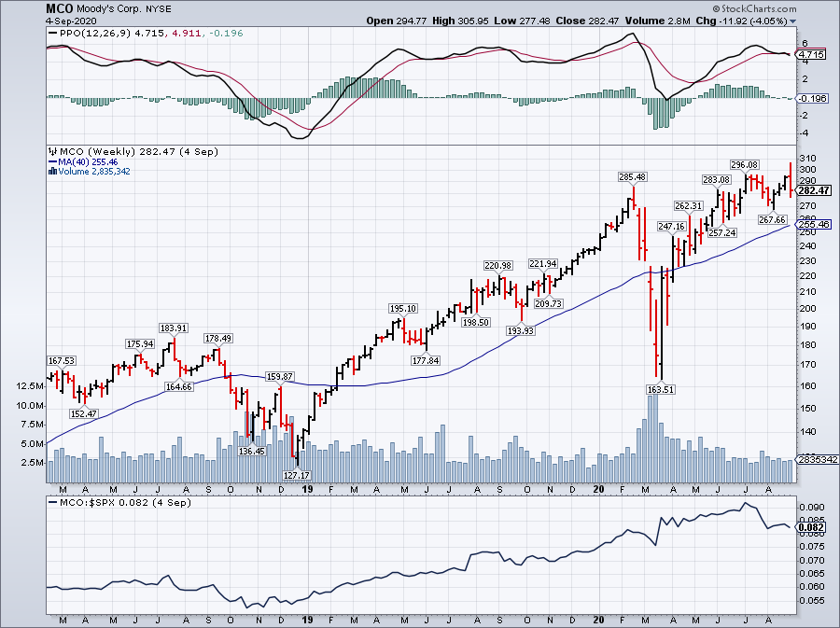
Task: Click the 262.31 peak annotation
Action: point(689,206)
